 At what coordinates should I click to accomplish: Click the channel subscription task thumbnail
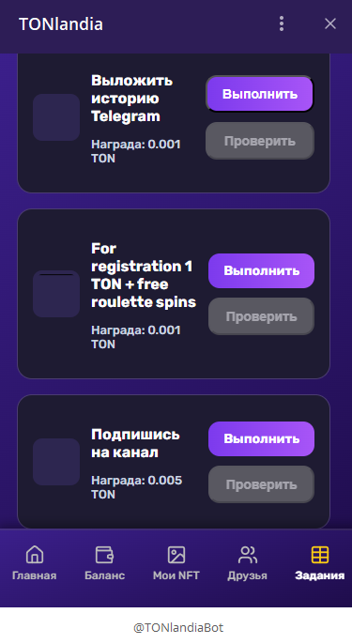pos(56,462)
